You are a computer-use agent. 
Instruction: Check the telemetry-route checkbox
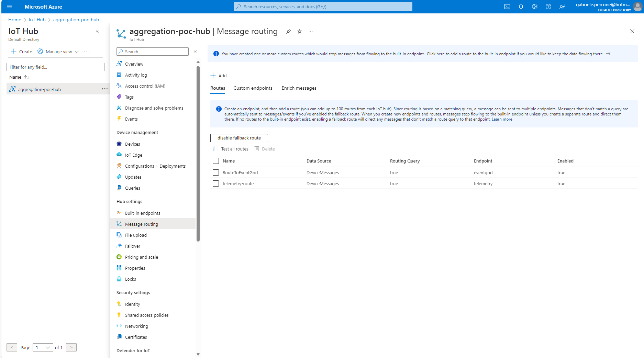(215, 183)
